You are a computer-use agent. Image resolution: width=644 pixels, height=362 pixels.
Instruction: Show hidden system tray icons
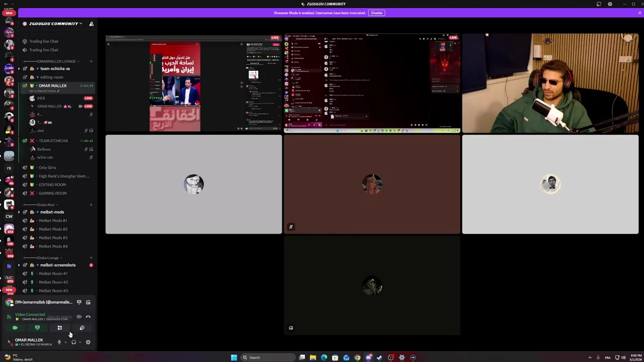point(590,357)
